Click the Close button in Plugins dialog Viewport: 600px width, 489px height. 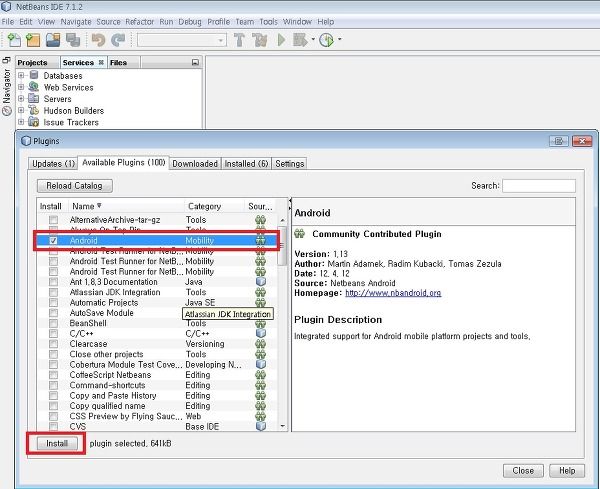coord(523,471)
